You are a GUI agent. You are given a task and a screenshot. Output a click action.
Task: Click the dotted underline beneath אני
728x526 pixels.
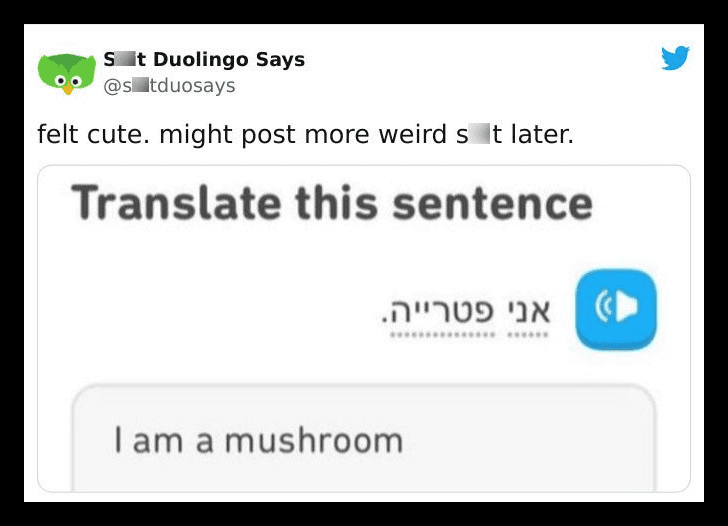click(x=528, y=335)
